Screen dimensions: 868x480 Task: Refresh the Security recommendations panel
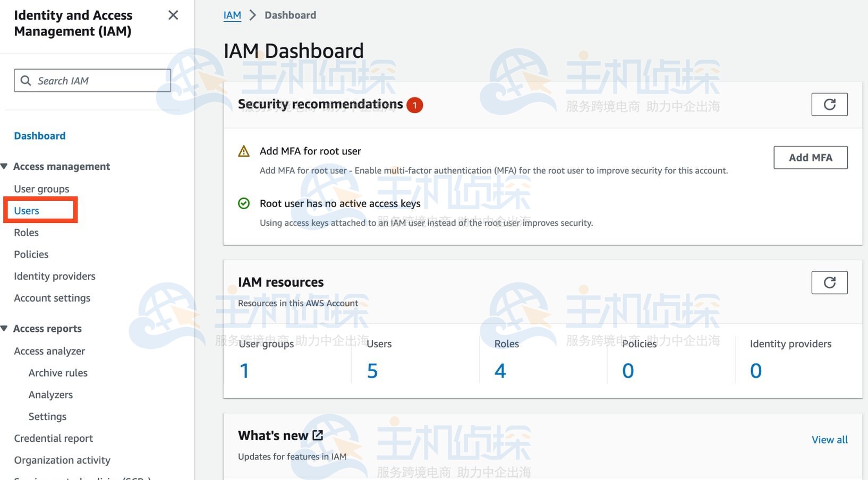click(829, 104)
